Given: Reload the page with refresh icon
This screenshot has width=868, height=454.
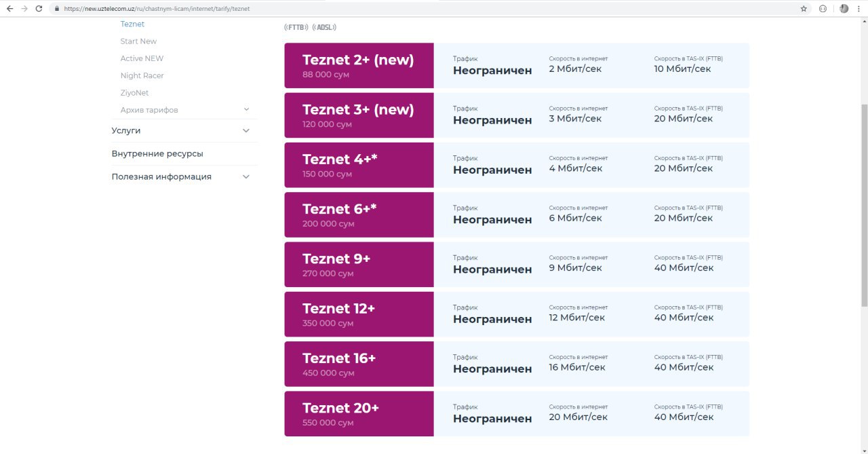Looking at the screenshot, I should click(39, 9).
